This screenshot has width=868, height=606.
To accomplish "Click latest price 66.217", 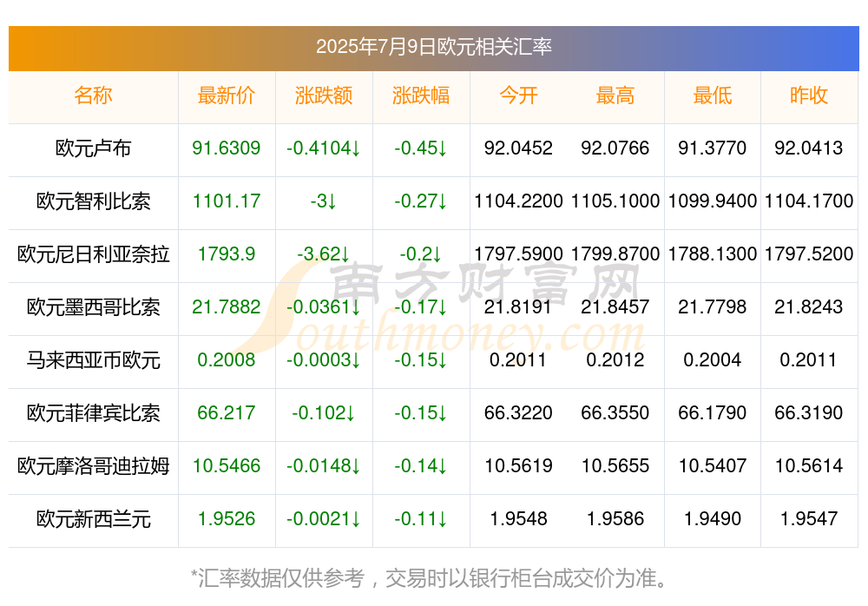I will click(227, 412).
